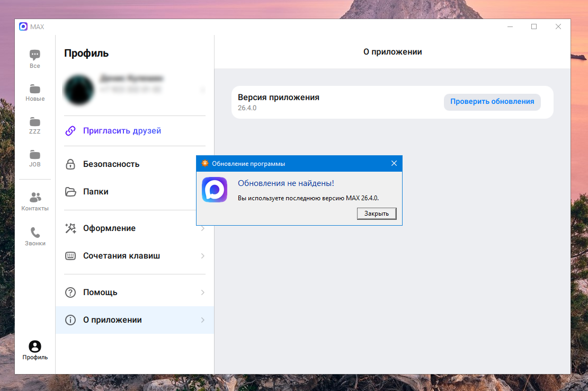
Task: Open the JOB folder
Action: click(35, 158)
